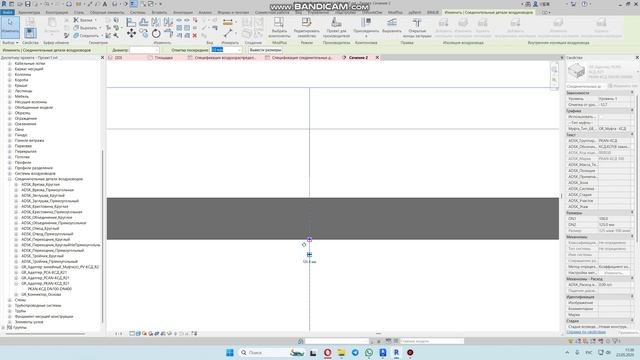Click the Изменить тип button in Properties
This screenshot has height=360, width=640.
[622, 86]
